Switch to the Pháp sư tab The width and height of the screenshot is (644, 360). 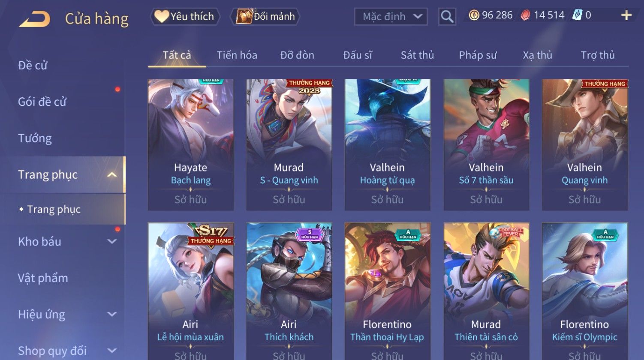(x=478, y=55)
